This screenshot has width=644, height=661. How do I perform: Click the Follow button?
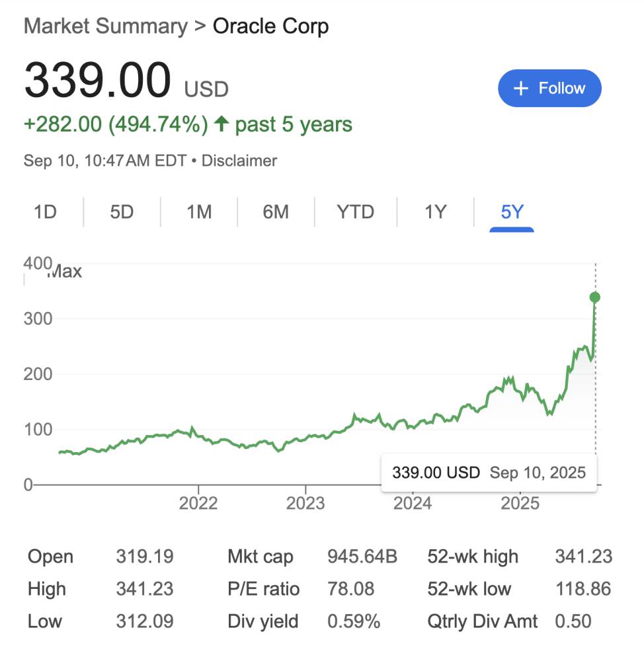pos(549,89)
